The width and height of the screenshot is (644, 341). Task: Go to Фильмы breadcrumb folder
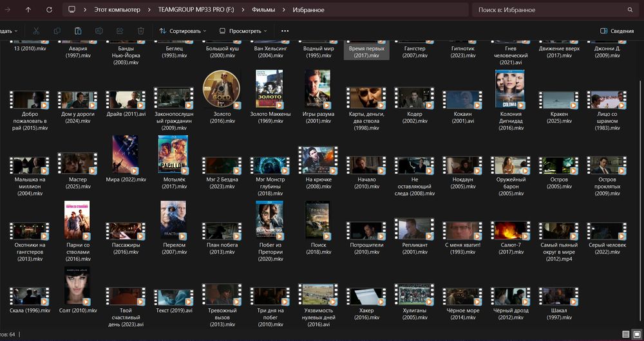(x=263, y=10)
